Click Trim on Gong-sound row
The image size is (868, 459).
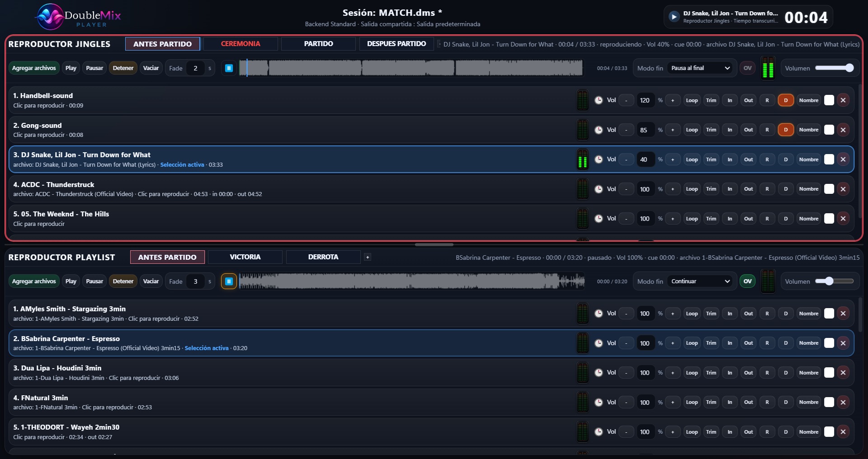pyautogui.click(x=711, y=130)
